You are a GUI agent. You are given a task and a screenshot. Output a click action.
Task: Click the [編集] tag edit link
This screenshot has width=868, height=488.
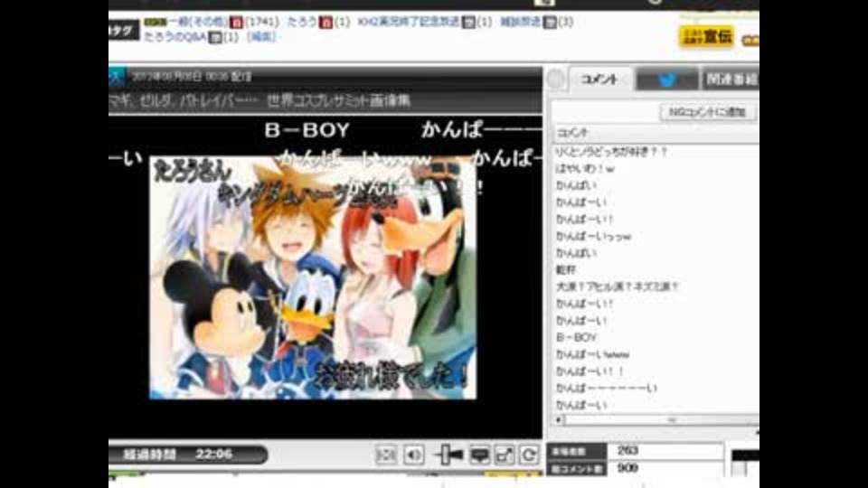tap(261, 36)
